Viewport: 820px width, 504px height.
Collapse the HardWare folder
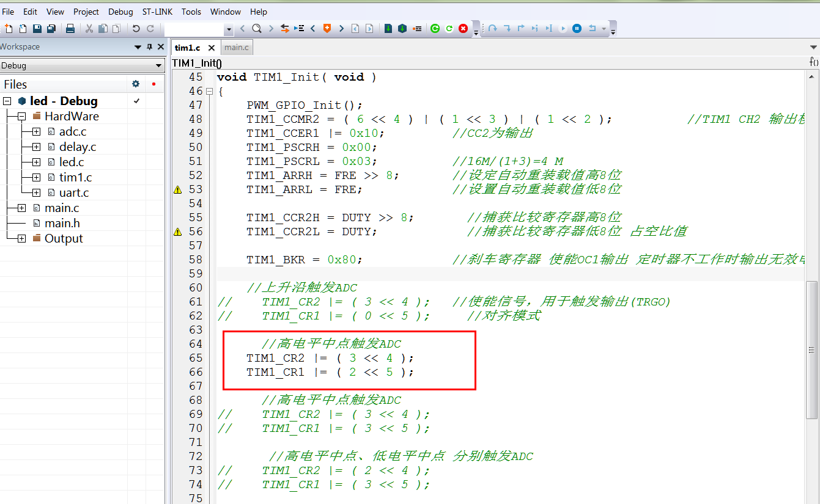click(x=21, y=116)
